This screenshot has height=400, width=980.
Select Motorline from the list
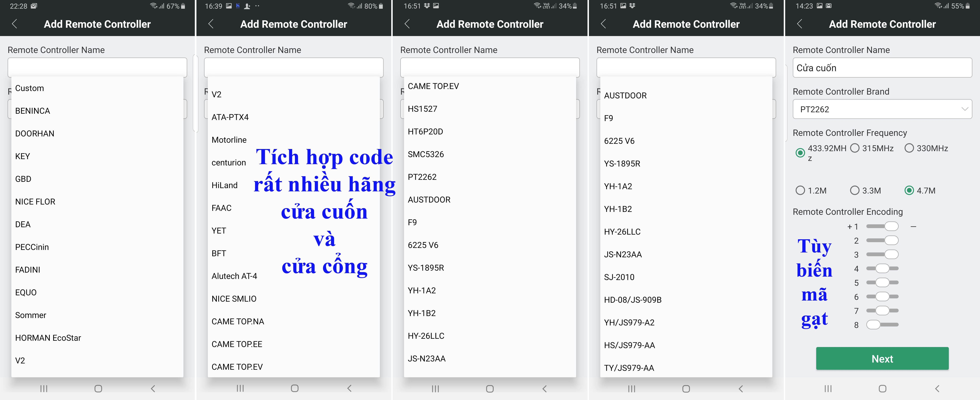pos(294,140)
